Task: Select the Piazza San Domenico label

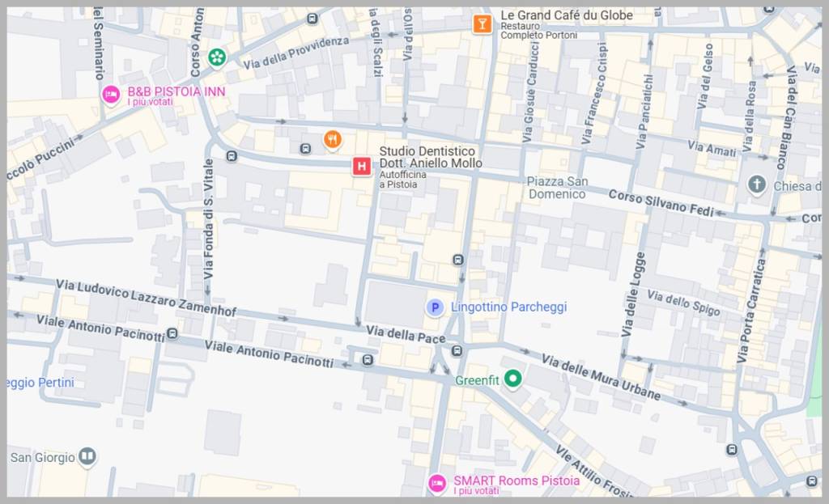Action: pyautogui.click(x=557, y=188)
